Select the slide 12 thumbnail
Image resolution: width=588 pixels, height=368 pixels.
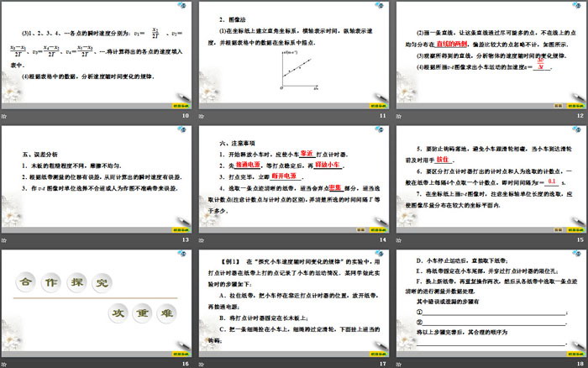[491, 55]
